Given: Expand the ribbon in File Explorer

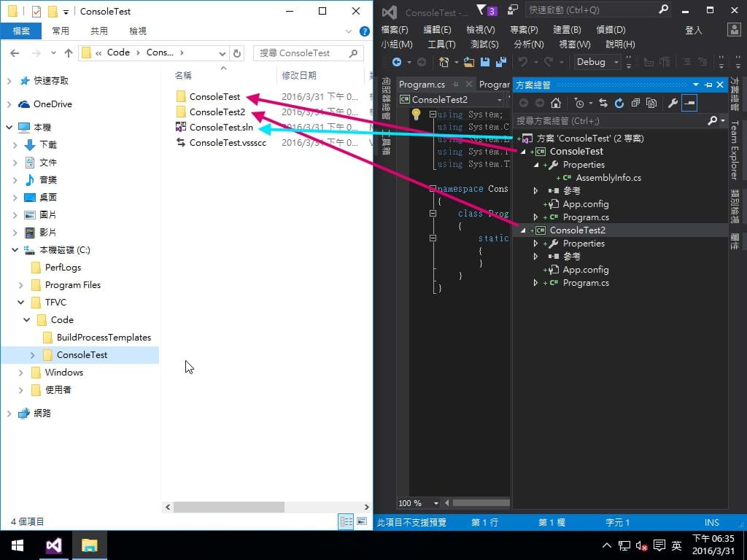Looking at the screenshot, I should click(349, 31).
